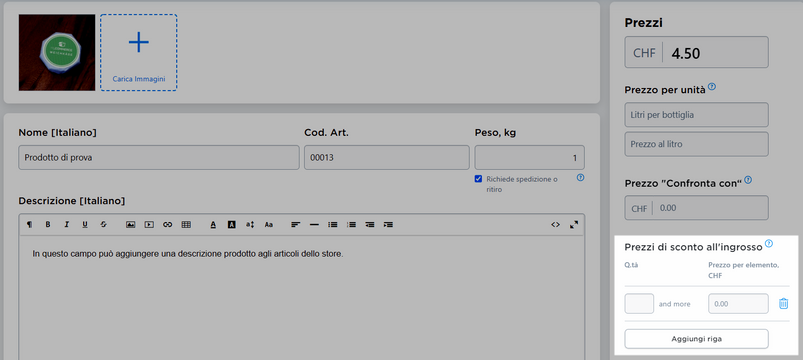The height and width of the screenshot is (360, 803).
Task: Toggle strikethrough text formatting
Action: 103,224
